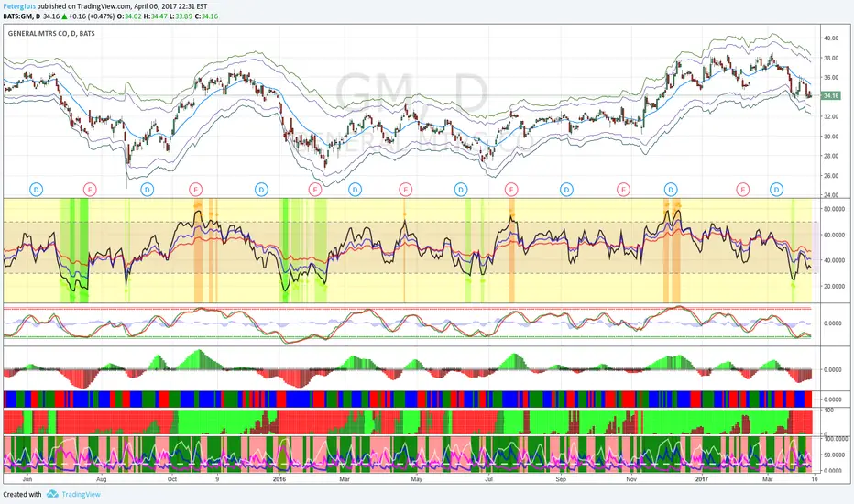Open the TradingView link in footer
The height and width of the screenshot is (504, 854).
coord(81,494)
